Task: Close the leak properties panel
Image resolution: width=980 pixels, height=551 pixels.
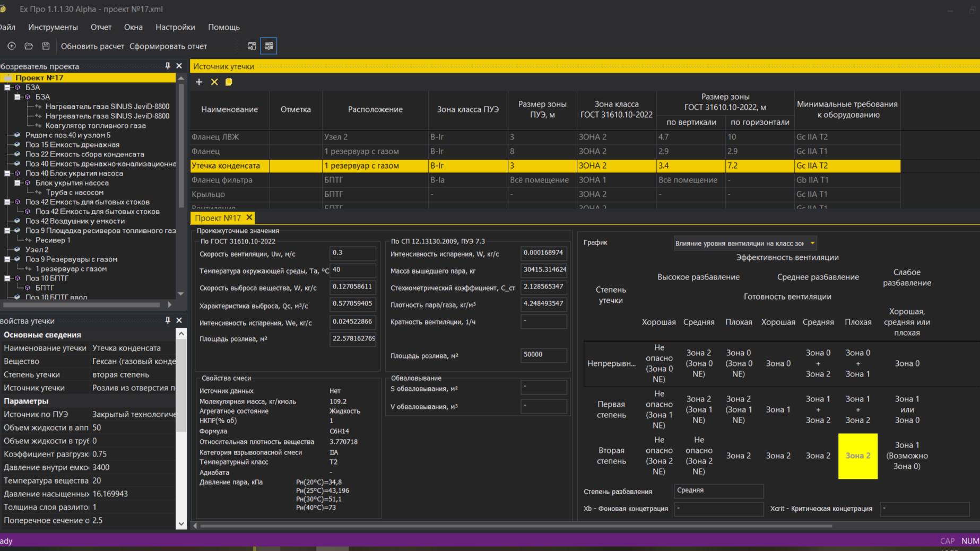Action: (179, 320)
